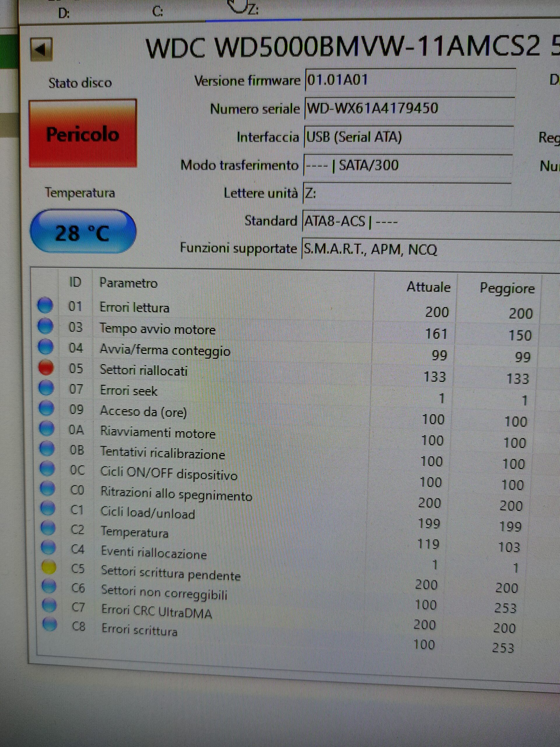Select the Errori lettura parameter name

coord(134,308)
